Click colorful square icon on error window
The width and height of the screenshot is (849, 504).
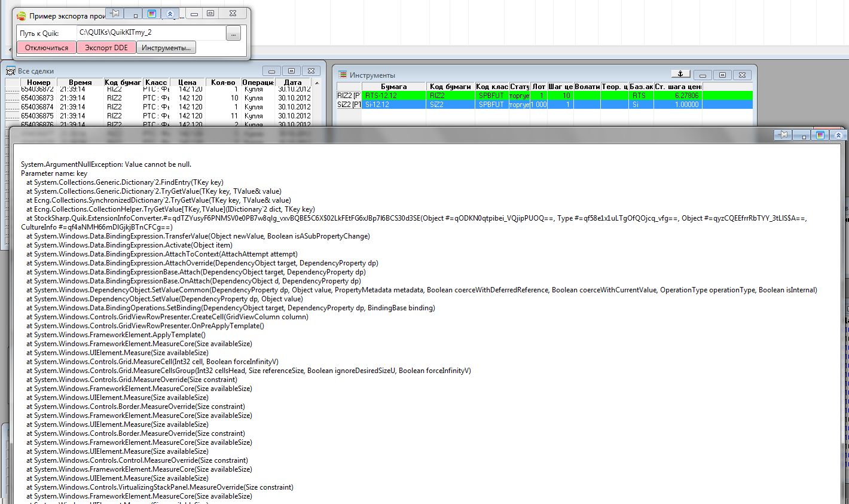click(820, 135)
